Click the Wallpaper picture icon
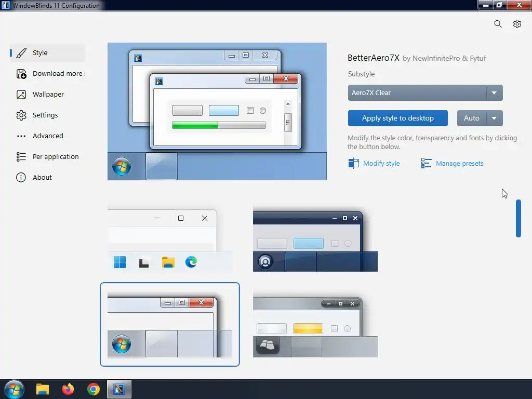This screenshot has height=399, width=532. click(x=21, y=95)
